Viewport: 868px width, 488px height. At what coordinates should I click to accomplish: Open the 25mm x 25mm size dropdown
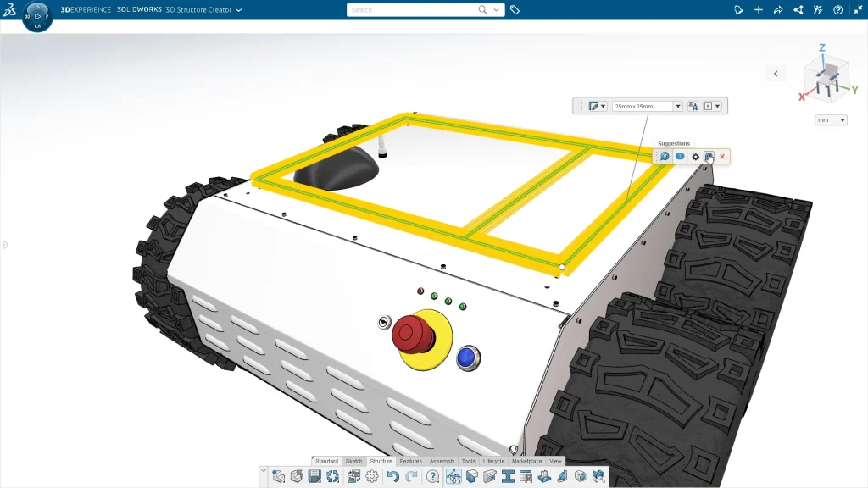677,106
